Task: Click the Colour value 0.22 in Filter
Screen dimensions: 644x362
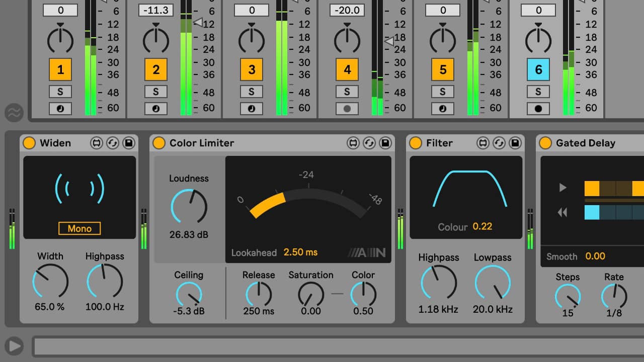Action: click(x=482, y=227)
